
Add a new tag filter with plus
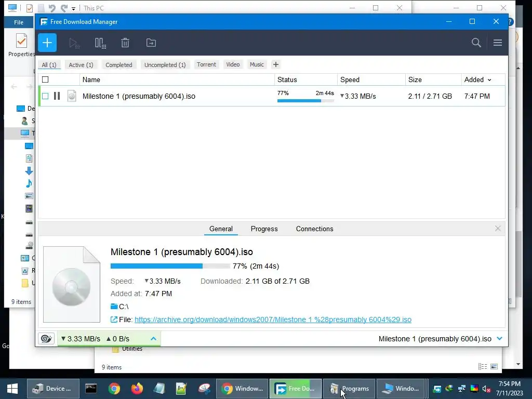(x=276, y=64)
